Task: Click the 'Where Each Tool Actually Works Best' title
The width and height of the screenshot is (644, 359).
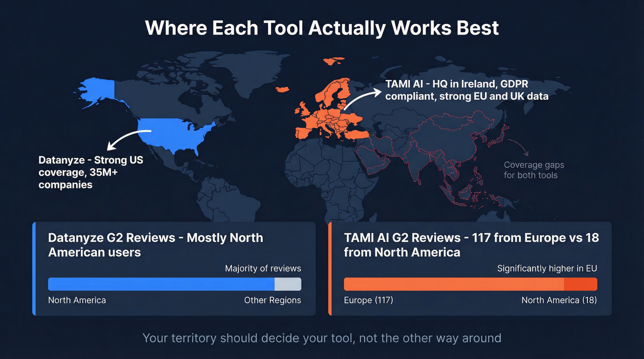Action: click(322, 28)
